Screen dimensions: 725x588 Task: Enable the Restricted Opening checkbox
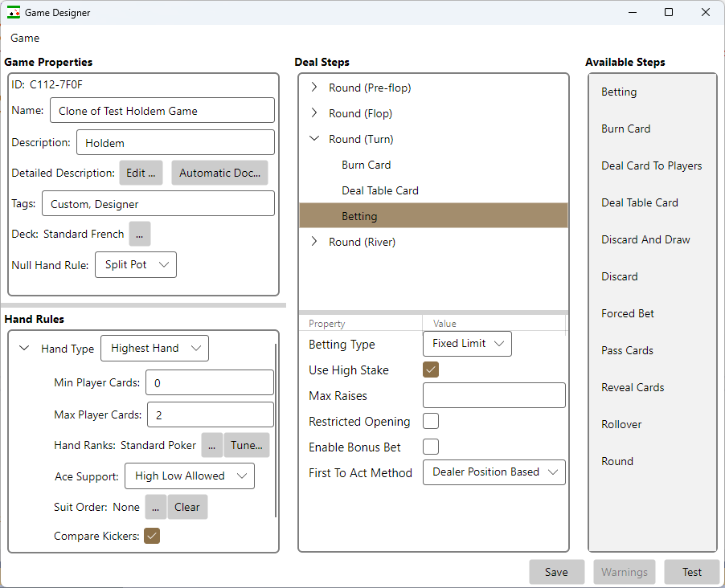(x=431, y=421)
